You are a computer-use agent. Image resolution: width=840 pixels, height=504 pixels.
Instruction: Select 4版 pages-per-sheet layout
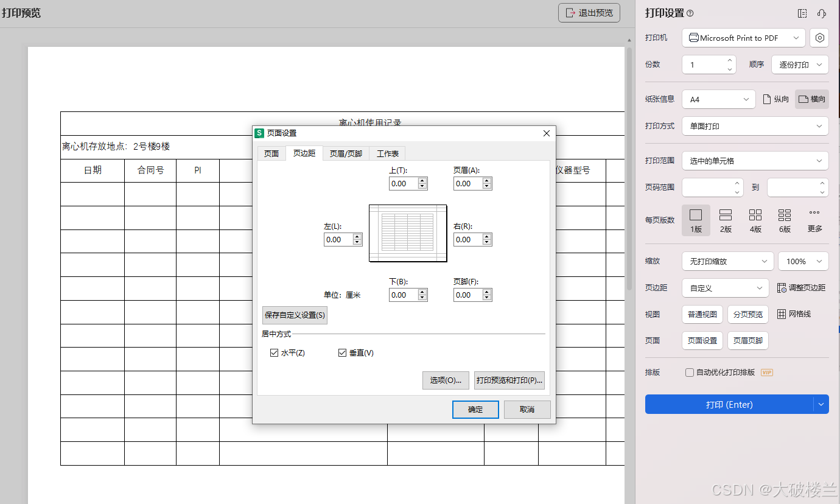[x=755, y=220]
